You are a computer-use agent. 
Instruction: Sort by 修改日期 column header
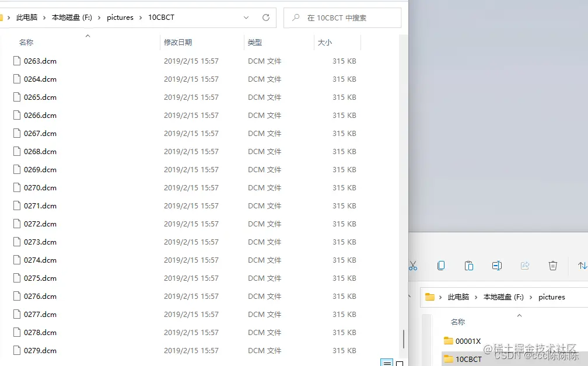[x=178, y=43]
